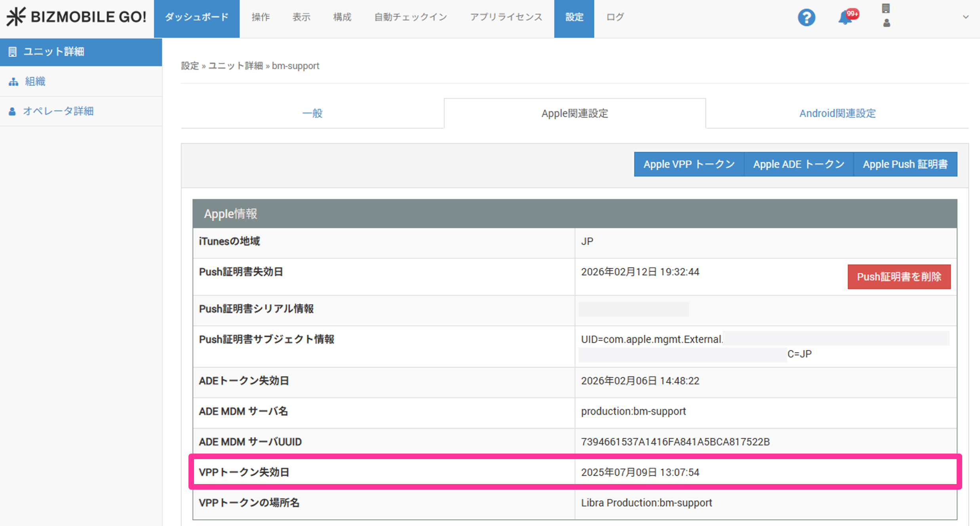Open the ログ menu item
This screenshot has height=526, width=980.
coord(615,17)
